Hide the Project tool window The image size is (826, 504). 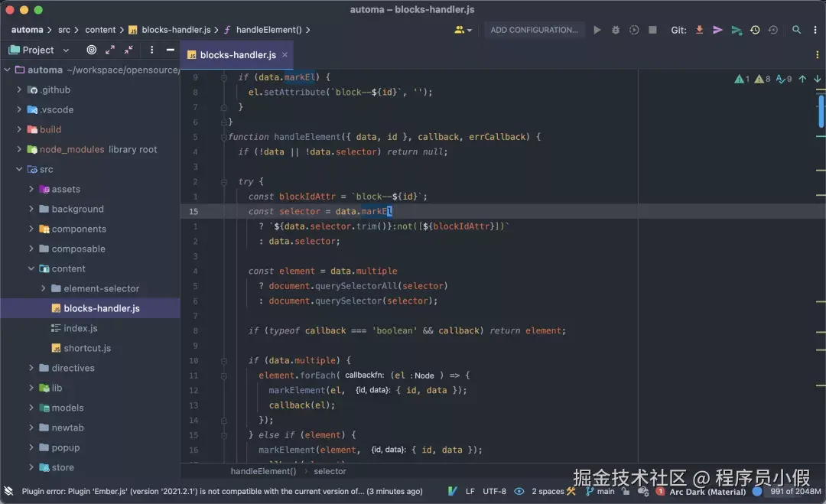coord(170,50)
